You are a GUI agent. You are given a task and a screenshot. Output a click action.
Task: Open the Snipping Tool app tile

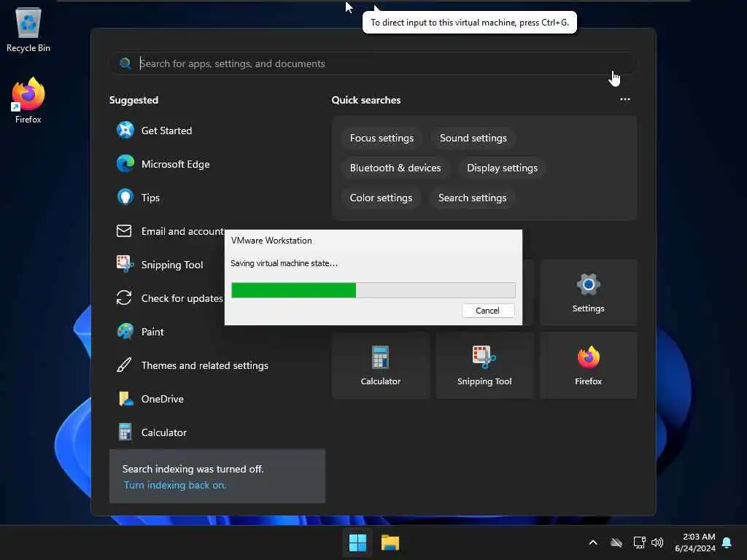(484, 365)
